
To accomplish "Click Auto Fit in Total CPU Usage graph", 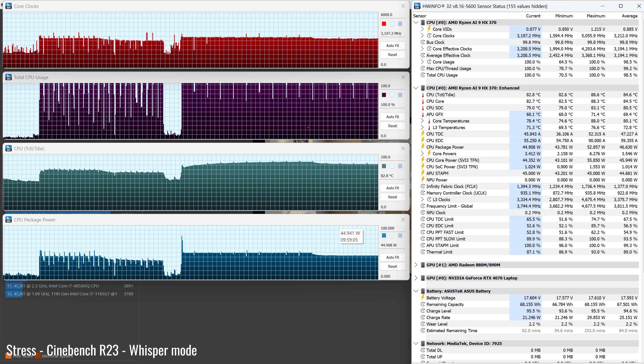I will (x=392, y=117).
